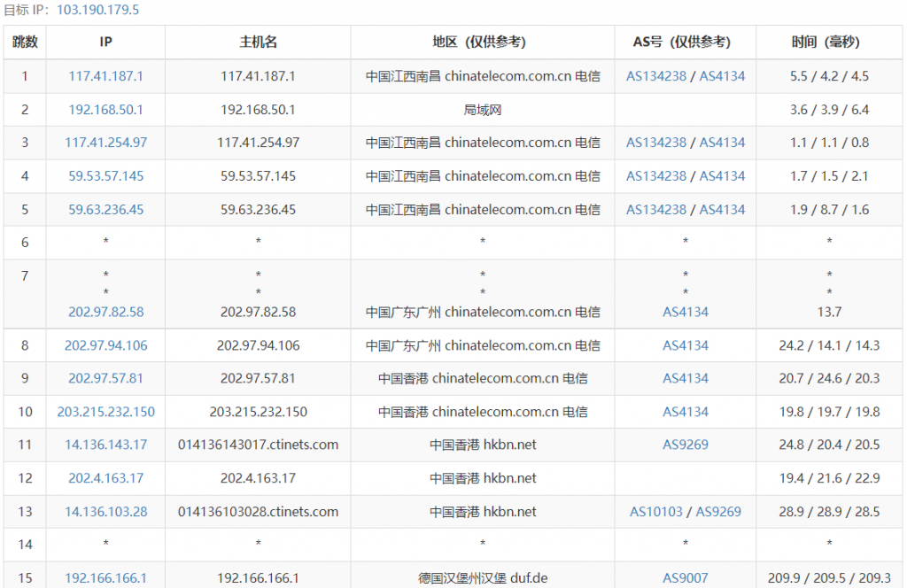Click the AS9007 link

point(686,578)
